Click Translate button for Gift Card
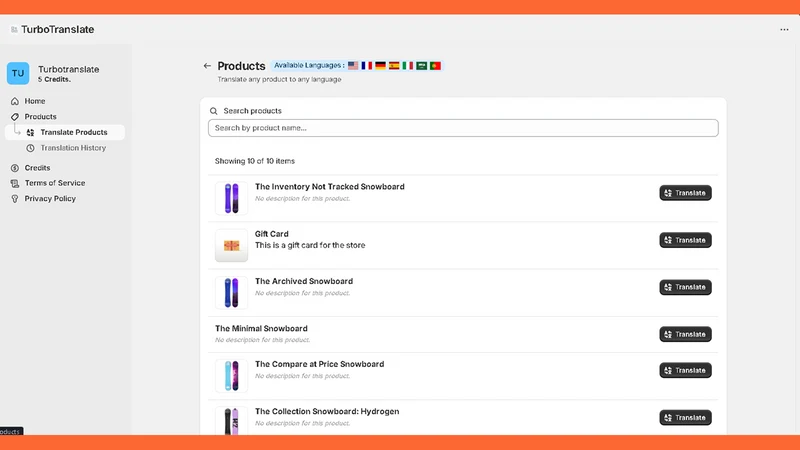The width and height of the screenshot is (800, 450). 685,240
